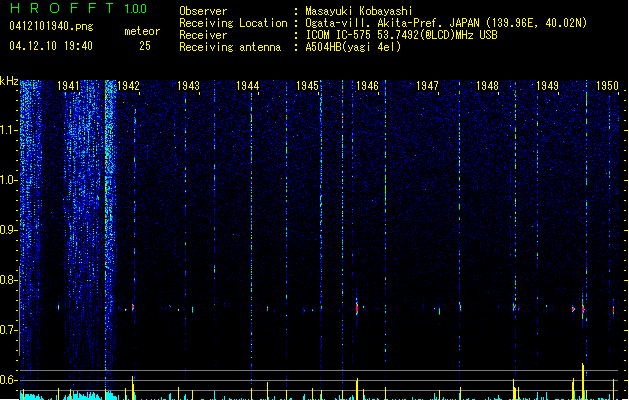Click the 1946 time marker

point(367,86)
